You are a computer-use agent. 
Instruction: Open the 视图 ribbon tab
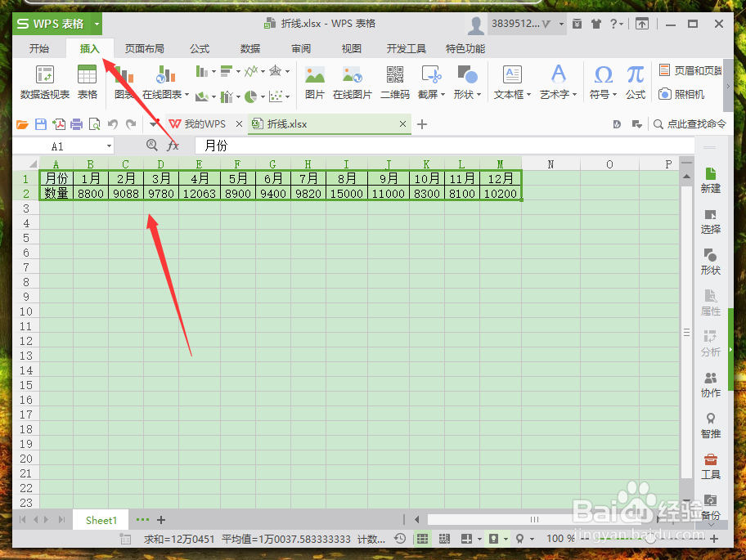(352, 48)
